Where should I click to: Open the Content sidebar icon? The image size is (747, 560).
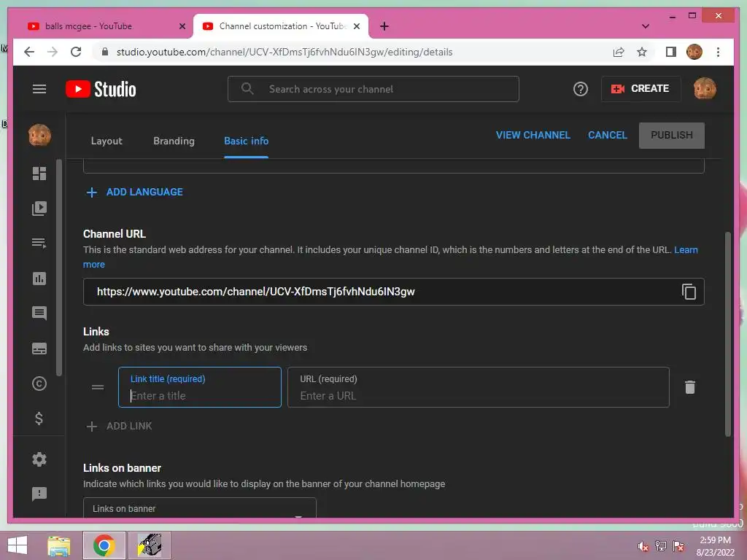click(x=39, y=208)
